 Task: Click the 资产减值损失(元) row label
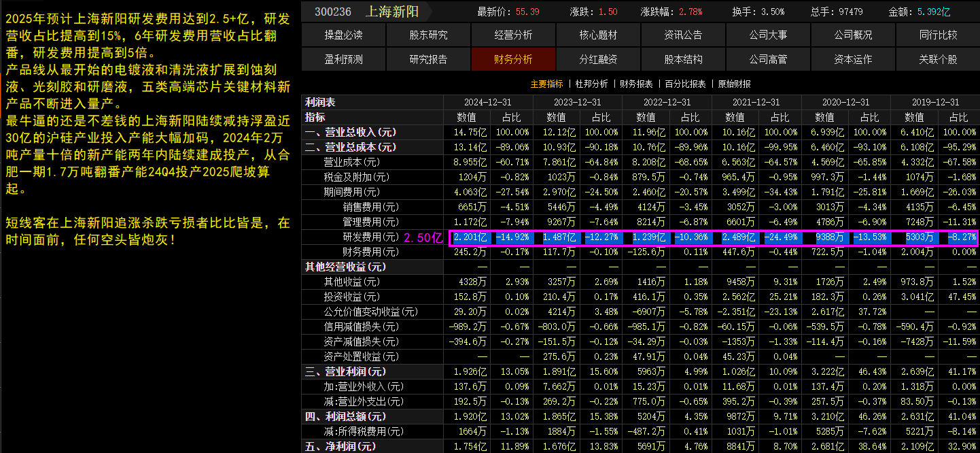pyautogui.click(x=362, y=341)
